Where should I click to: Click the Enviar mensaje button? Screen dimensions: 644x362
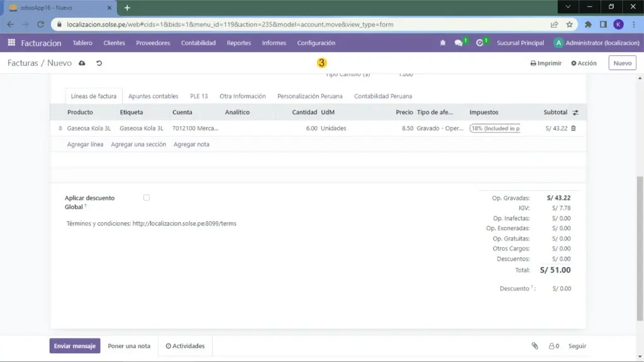coord(75,346)
